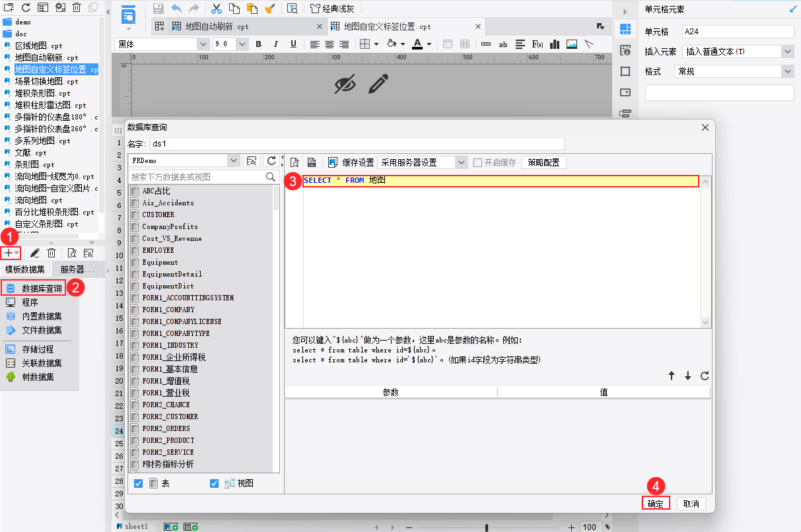Switch to the 地图自动刷新.cpt tab
This screenshot has height=532, width=801.
coord(217,26)
